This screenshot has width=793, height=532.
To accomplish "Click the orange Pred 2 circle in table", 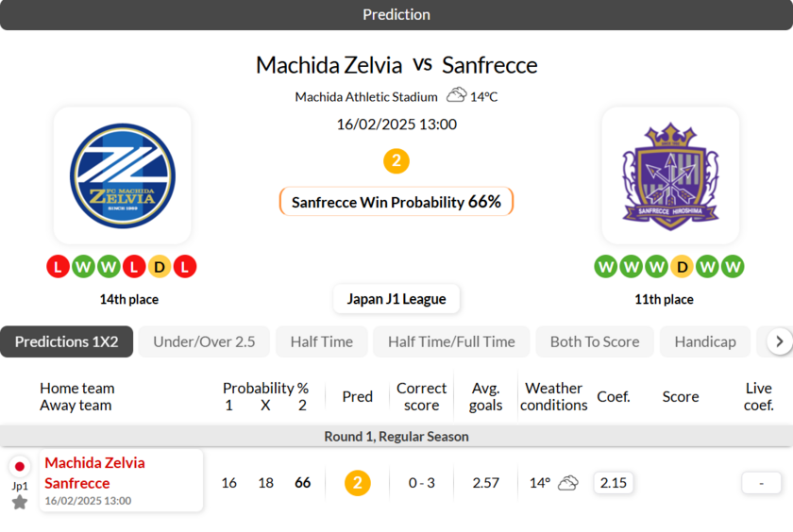I will 357,483.
